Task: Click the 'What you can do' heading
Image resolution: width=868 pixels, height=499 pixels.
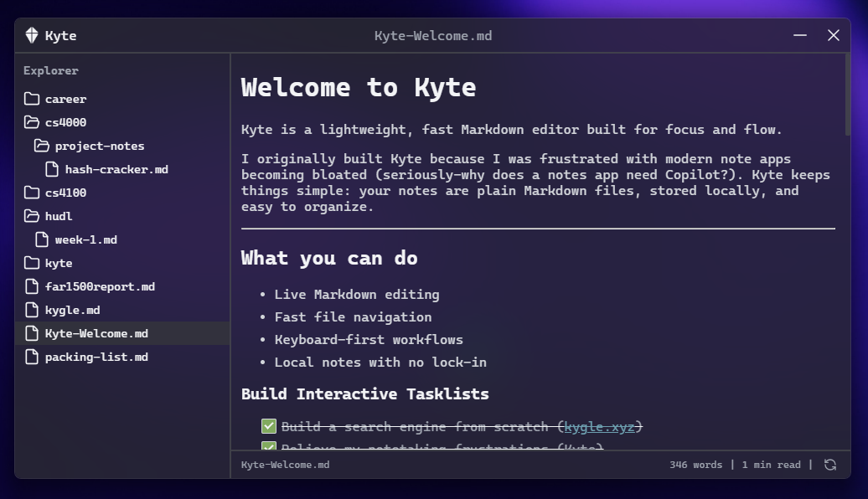Action: pos(329,259)
